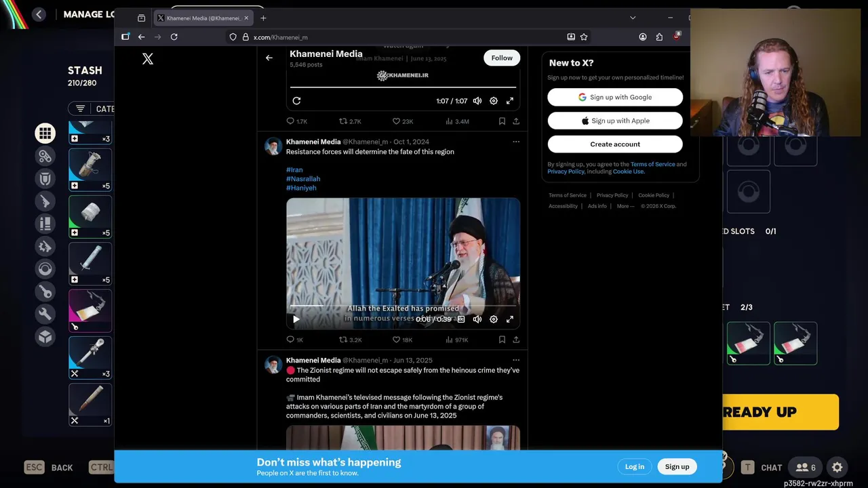Open the avatar on the Oct 1, 2024 post
This screenshot has width=868, height=488.
[273, 146]
